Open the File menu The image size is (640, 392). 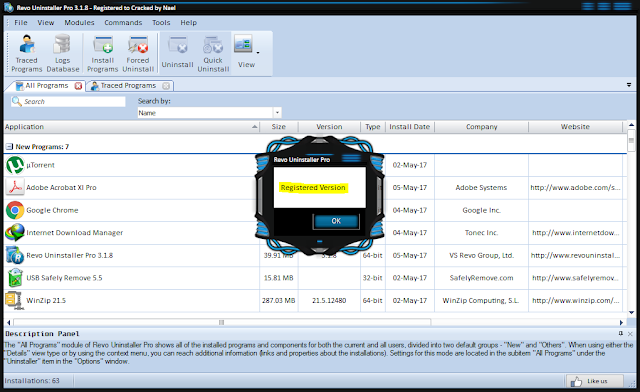coord(21,22)
